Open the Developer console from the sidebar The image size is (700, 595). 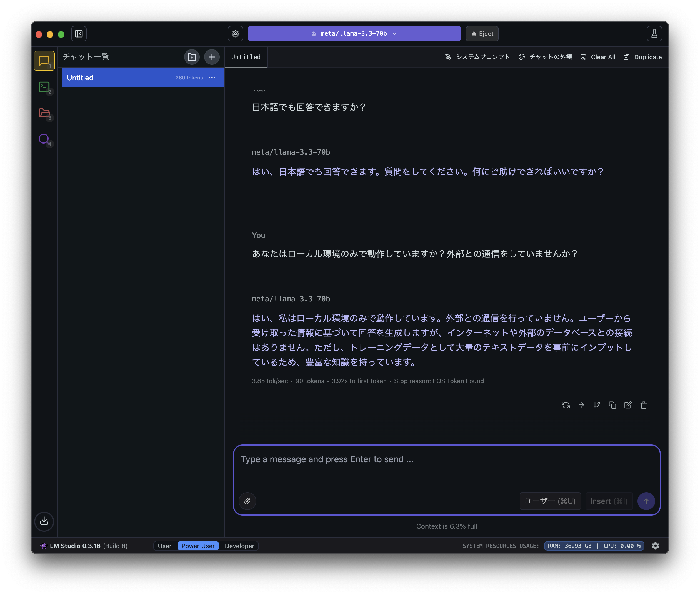[x=44, y=87]
